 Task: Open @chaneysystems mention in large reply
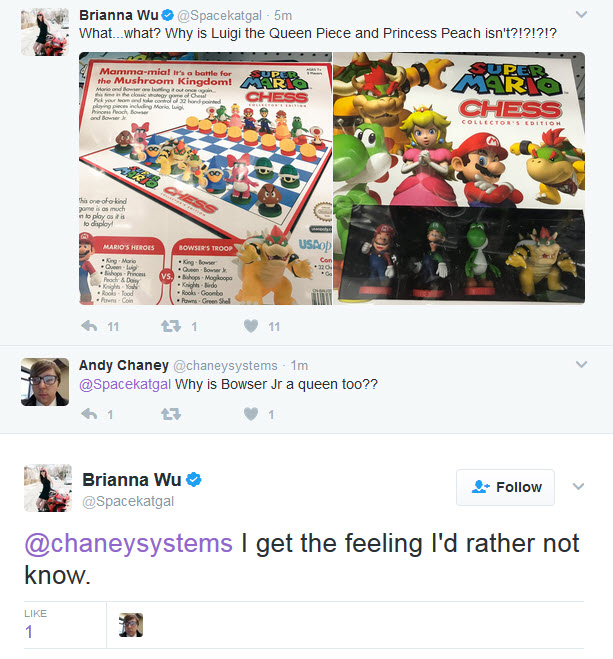(x=129, y=543)
